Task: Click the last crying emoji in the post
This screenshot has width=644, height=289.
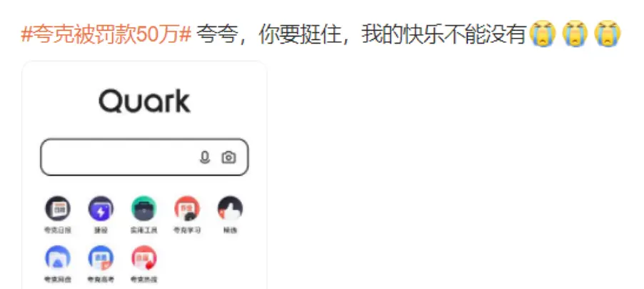Action: [608, 34]
